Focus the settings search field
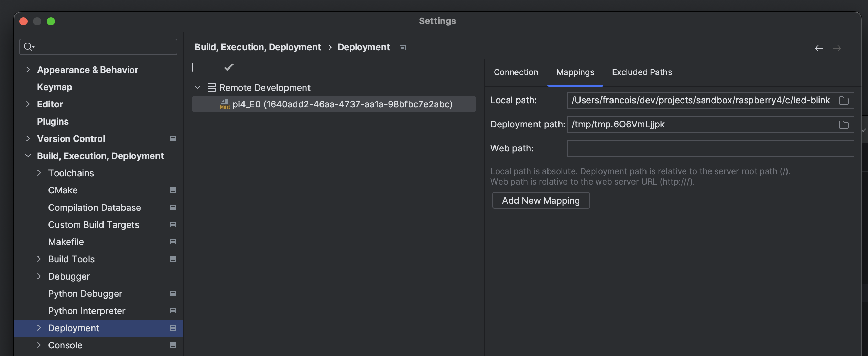Viewport: 868px width, 356px height. tap(98, 47)
